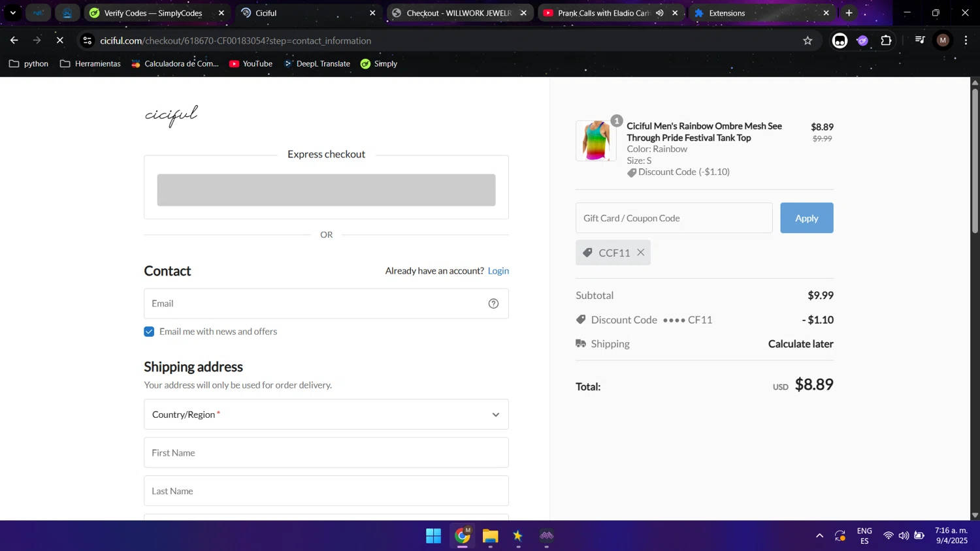Open the media control icon in toolbar
Image resolution: width=980 pixels, height=551 pixels.
pyautogui.click(x=920, y=40)
